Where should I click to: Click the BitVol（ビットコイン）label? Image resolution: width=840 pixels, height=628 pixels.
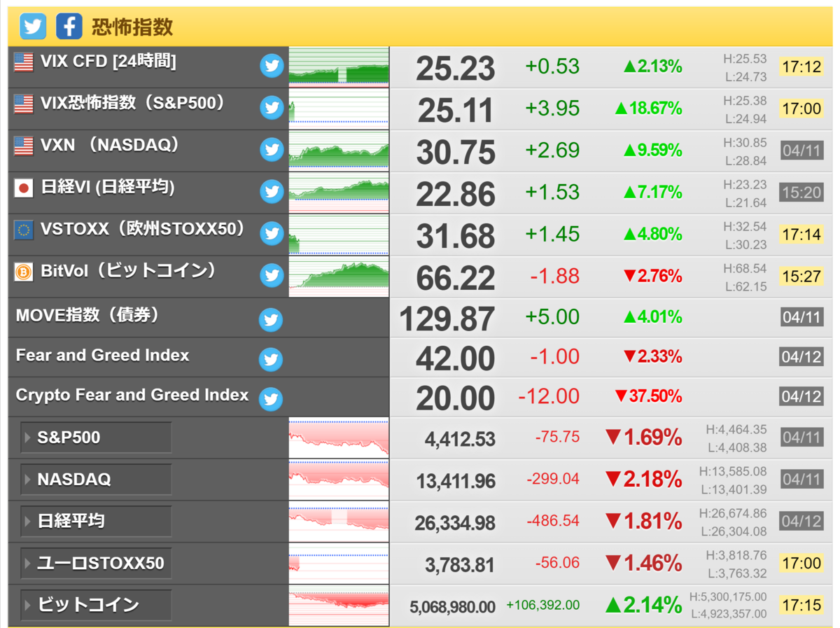coord(129,270)
